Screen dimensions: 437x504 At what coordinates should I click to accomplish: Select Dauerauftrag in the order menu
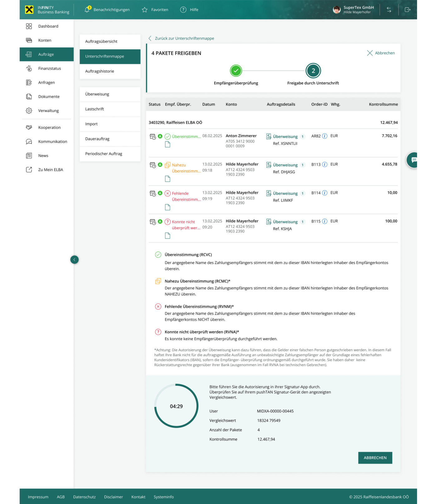[x=97, y=139]
